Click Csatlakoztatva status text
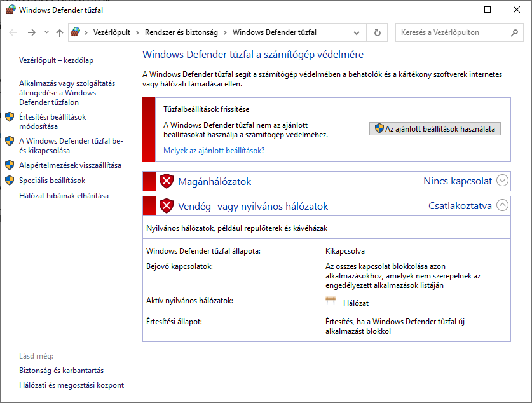532x403 pixels. (460, 206)
